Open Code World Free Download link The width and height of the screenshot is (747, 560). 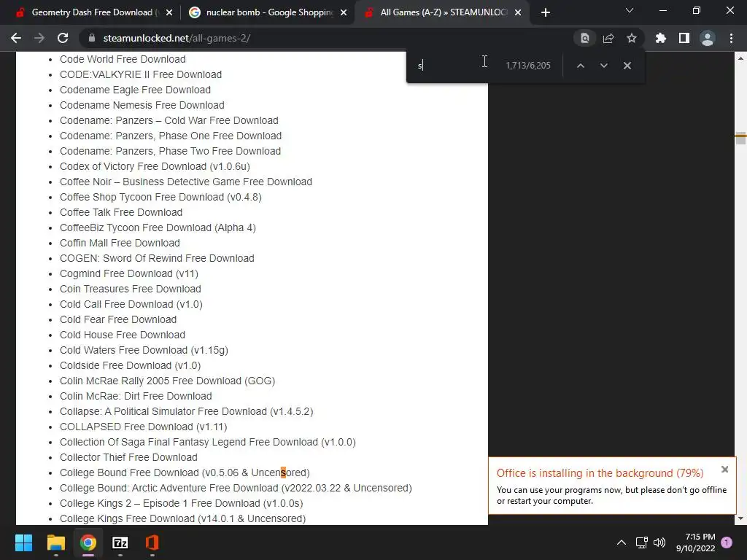click(123, 59)
